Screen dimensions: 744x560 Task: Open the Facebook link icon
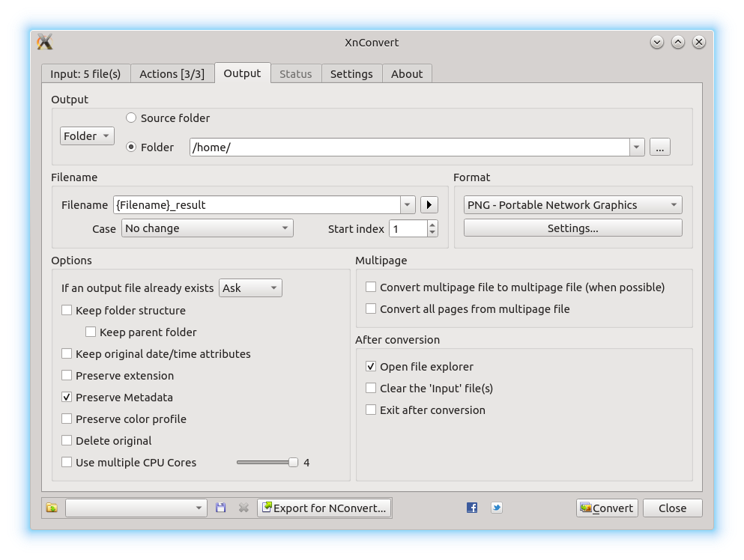pyautogui.click(x=471, y=508)
